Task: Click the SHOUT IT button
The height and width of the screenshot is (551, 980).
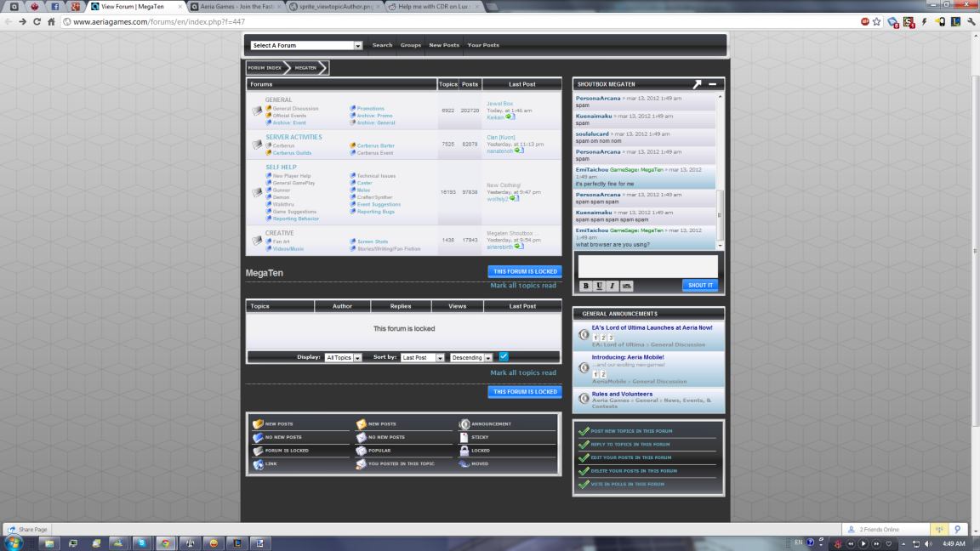Action: tap(700, 285)
